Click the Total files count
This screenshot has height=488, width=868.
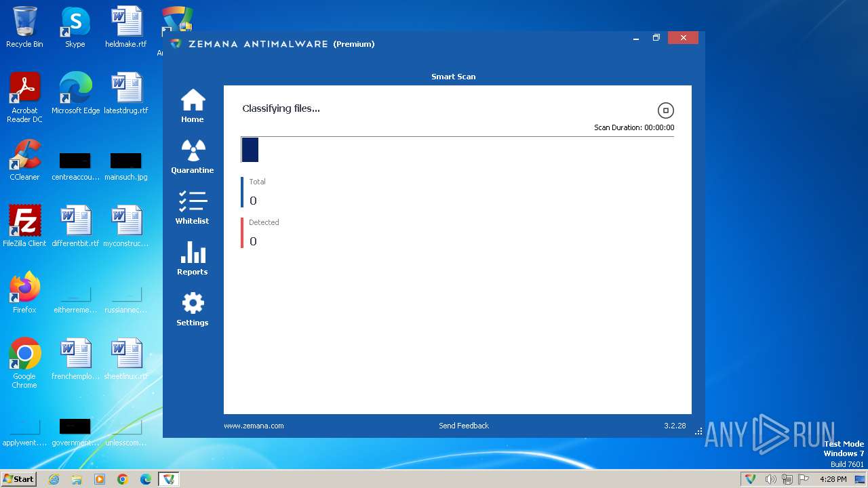(253, 201)
